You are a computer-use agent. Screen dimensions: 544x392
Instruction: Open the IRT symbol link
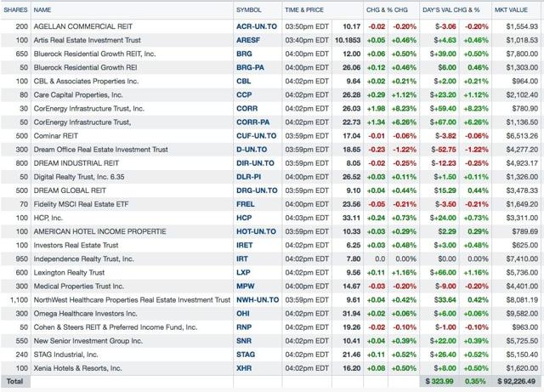pyautogui.click(x=241, y=259)
